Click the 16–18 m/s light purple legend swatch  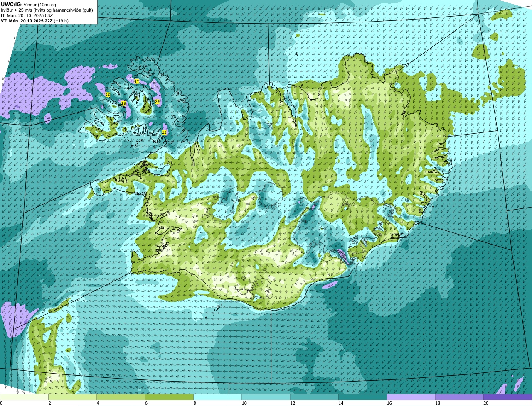pos(411,397)
